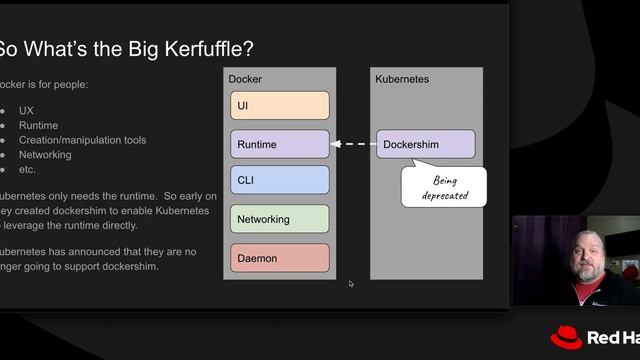The image size is (640, 360).
Task: Click the Red Hat wordmark text
Action: 613,338
